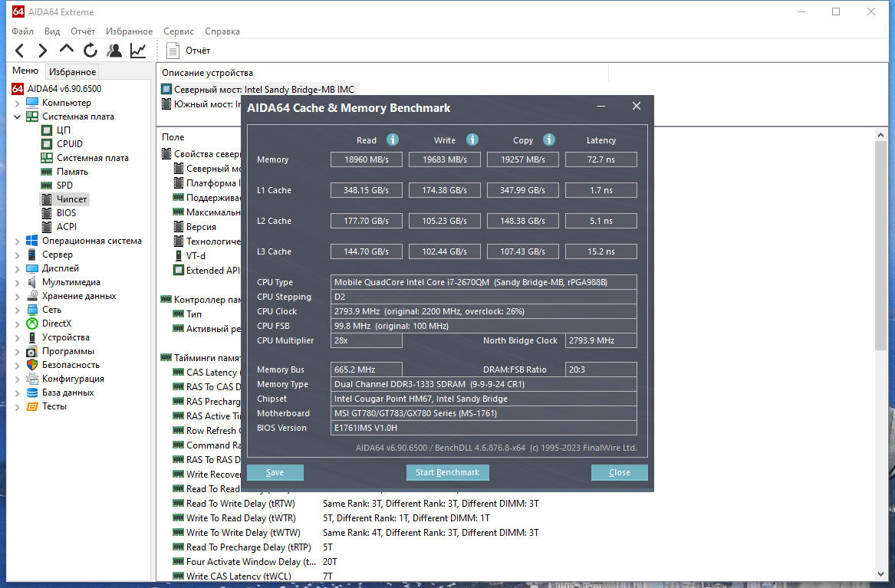Go up one level with Up arrow
Image resolution: width=895 pixels, height=588 pixels.
[x=67, y=49]
